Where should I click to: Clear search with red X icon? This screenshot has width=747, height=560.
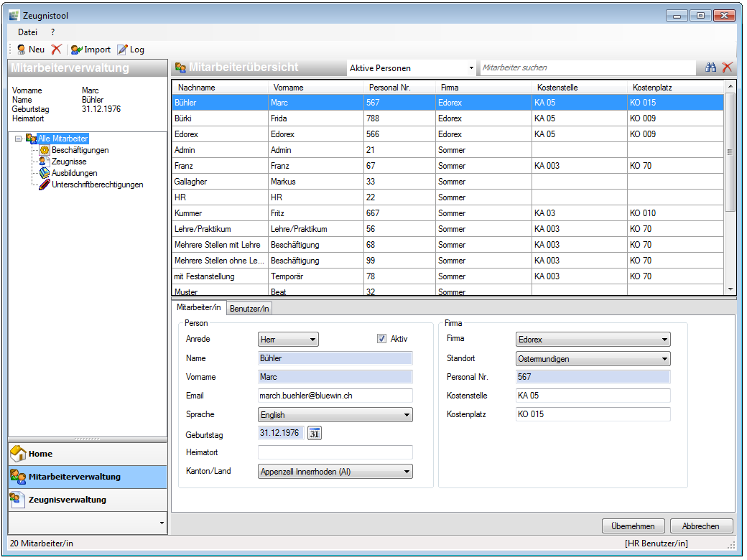click(x=727, y=67)
